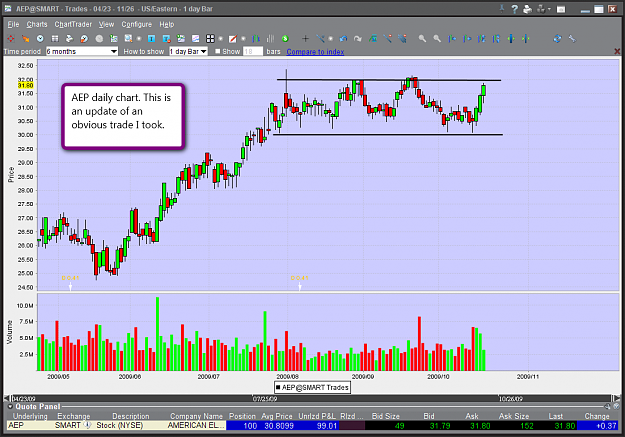Open chart settings with the wrench icon
Screen dimensions: 625x437
[572, 39]
